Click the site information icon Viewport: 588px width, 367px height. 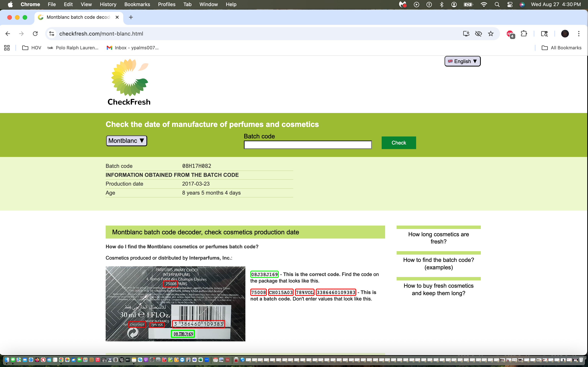click(x=51, y=34)
